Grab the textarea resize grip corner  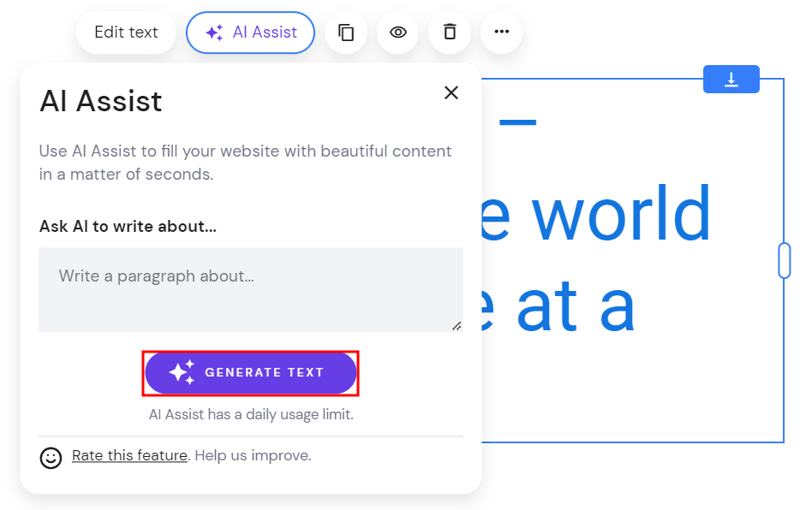tap(457, 326)
